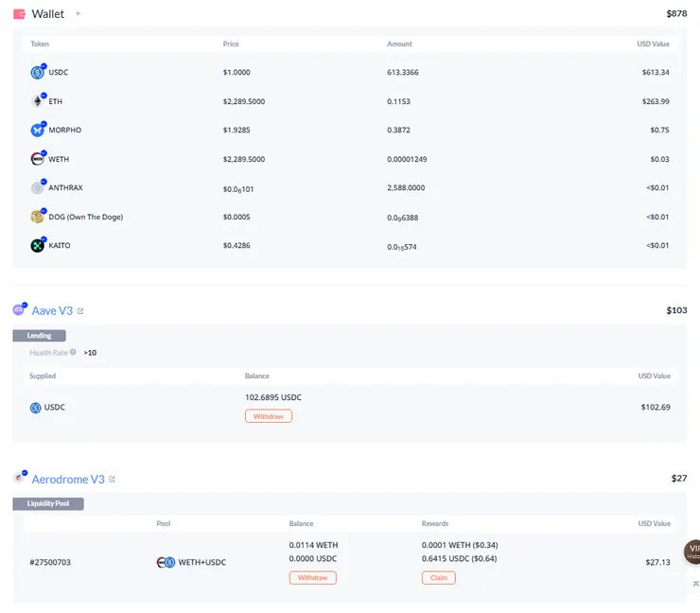Click the USDC amount 613.3366
The width and height of the screenshot is (700, 613).
tap(403, 72)
